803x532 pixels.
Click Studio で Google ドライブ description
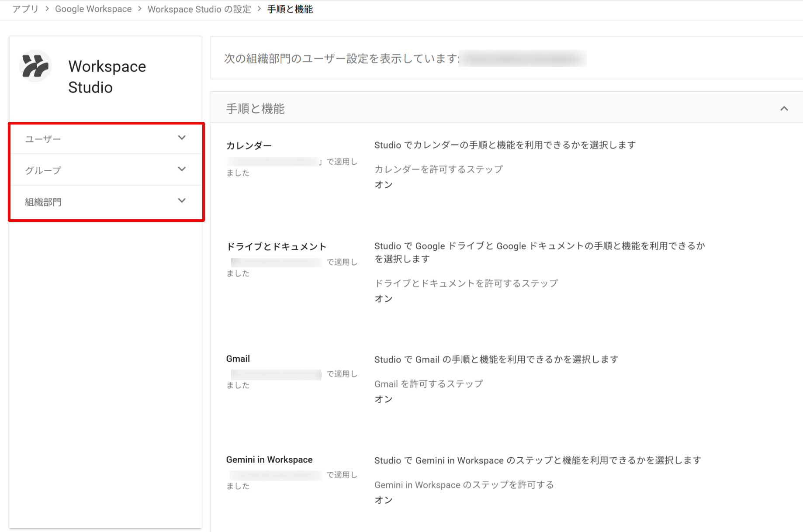pos(540,252)
